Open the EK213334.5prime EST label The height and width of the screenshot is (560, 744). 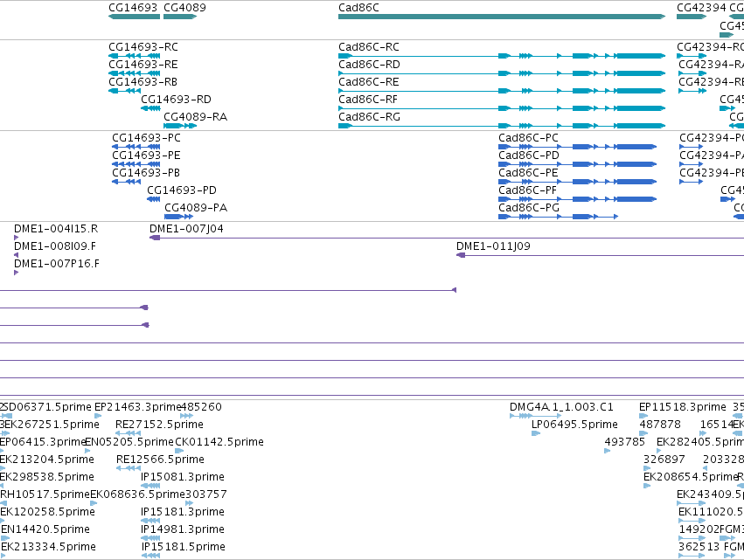[48, 547]
